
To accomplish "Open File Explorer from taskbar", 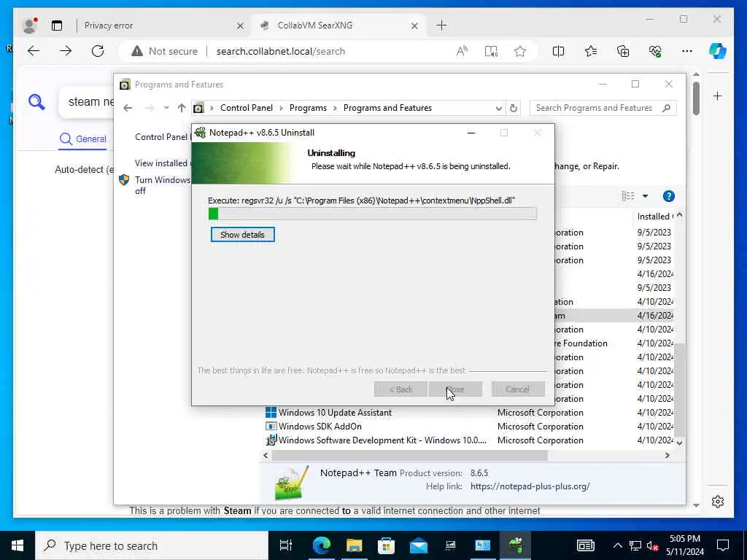I will tap(354, 545).
